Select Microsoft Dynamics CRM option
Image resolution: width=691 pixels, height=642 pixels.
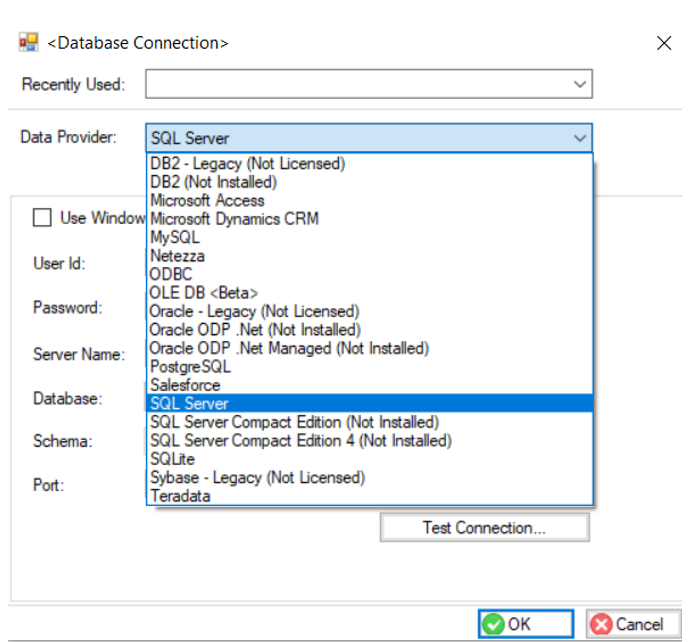pyautogui.click(x=234, y=219)
